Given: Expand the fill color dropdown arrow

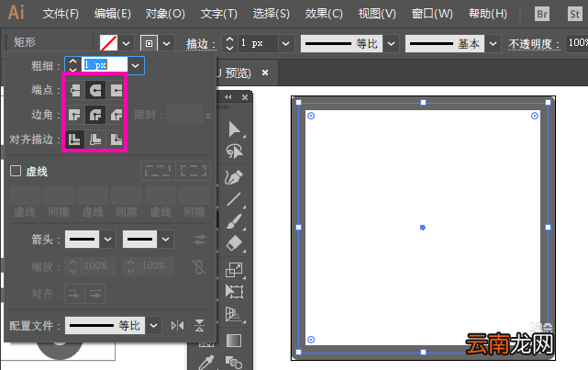Looking at the screenshot, I should [x=126, y=43].
